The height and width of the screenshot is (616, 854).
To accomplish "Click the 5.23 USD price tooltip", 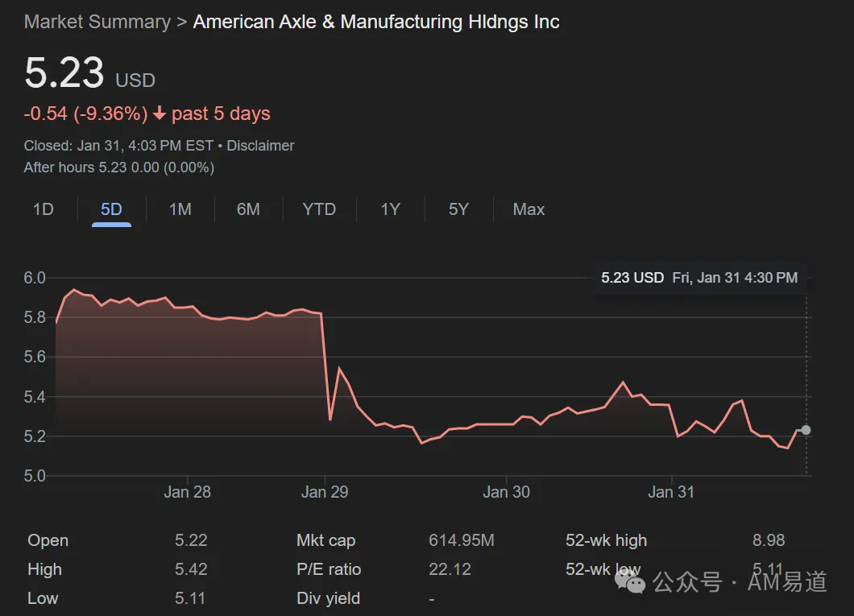I will point(699,278).
